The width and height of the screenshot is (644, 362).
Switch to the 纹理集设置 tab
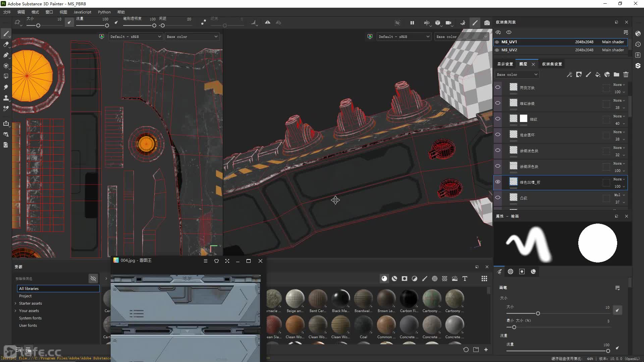(x=552, y=64)
